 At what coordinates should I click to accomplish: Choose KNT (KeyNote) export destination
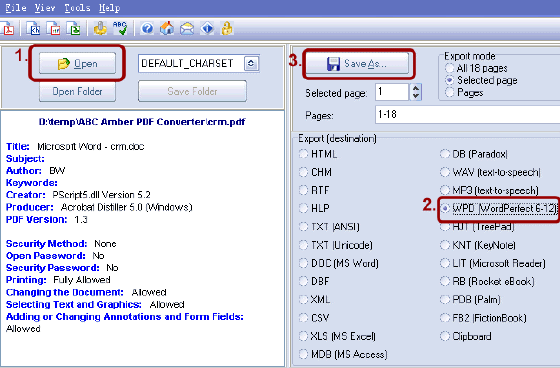(478, 245)
